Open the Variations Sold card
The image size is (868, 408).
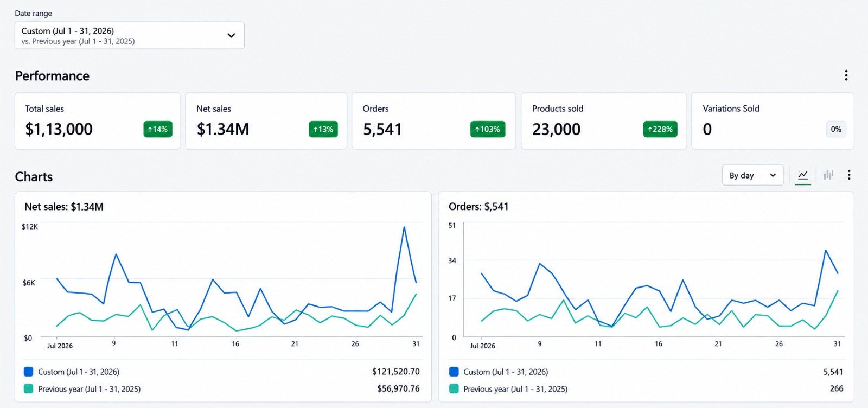(x=773, y=121)
